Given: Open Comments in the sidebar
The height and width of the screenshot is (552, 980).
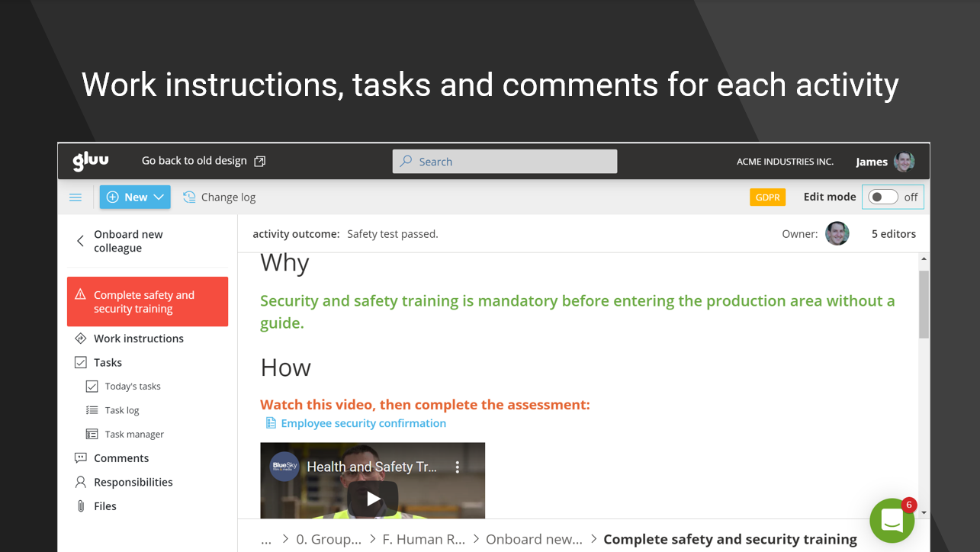Looking at the screenshot, I should [x=120, y=458].
